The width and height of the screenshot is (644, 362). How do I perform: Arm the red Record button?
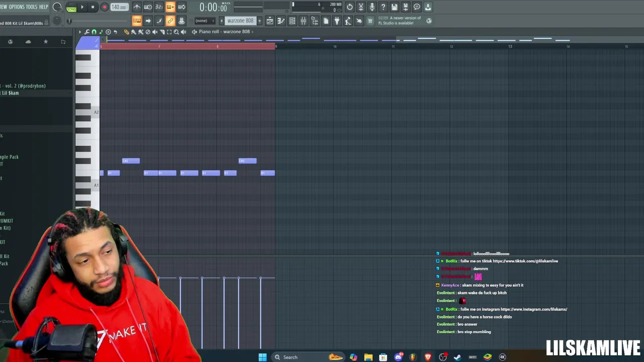(x=104, y=7)
